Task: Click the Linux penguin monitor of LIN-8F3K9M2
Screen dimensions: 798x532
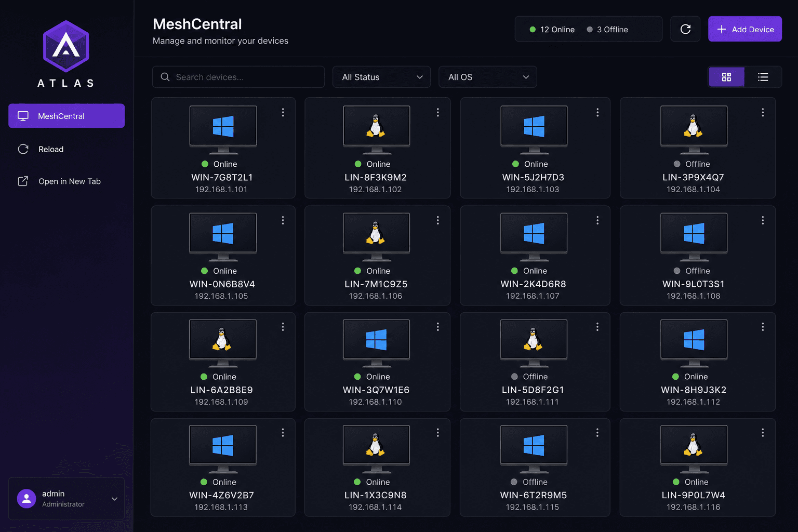Action: point(377,130)
